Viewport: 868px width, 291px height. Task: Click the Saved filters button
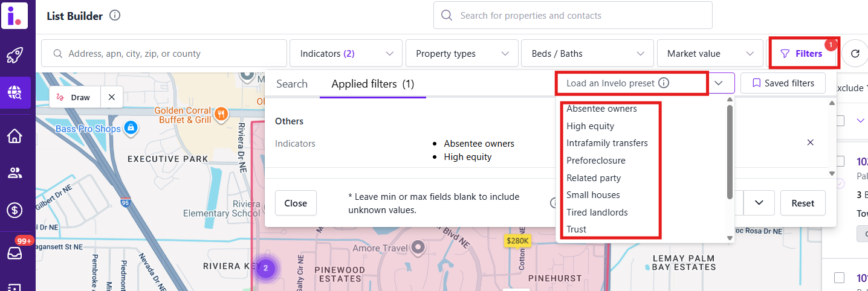783,83
